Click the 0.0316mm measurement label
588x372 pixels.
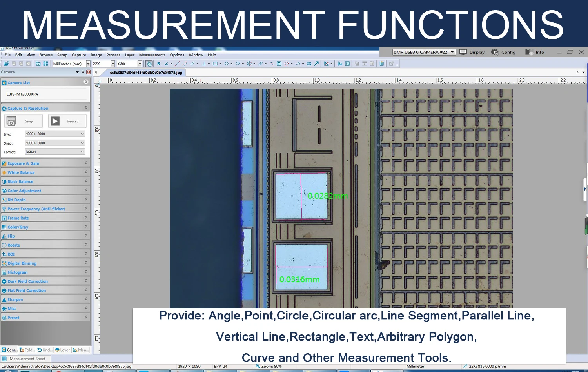click(299, 279)
